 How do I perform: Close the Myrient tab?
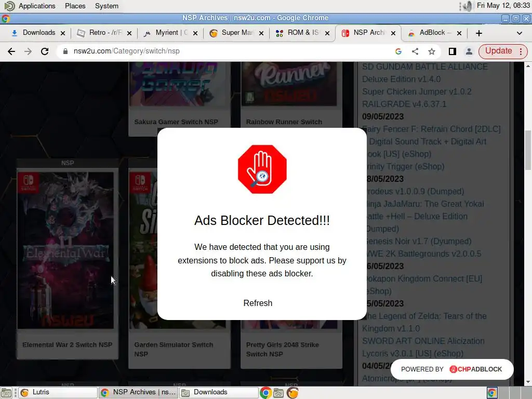pos(195,33)
